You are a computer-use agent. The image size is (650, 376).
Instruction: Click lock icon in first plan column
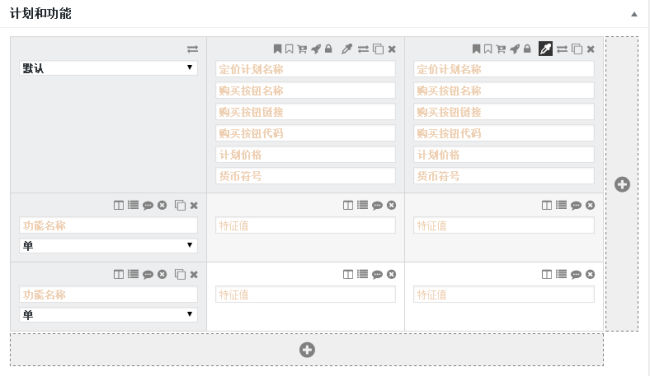(x=328, y=49)
